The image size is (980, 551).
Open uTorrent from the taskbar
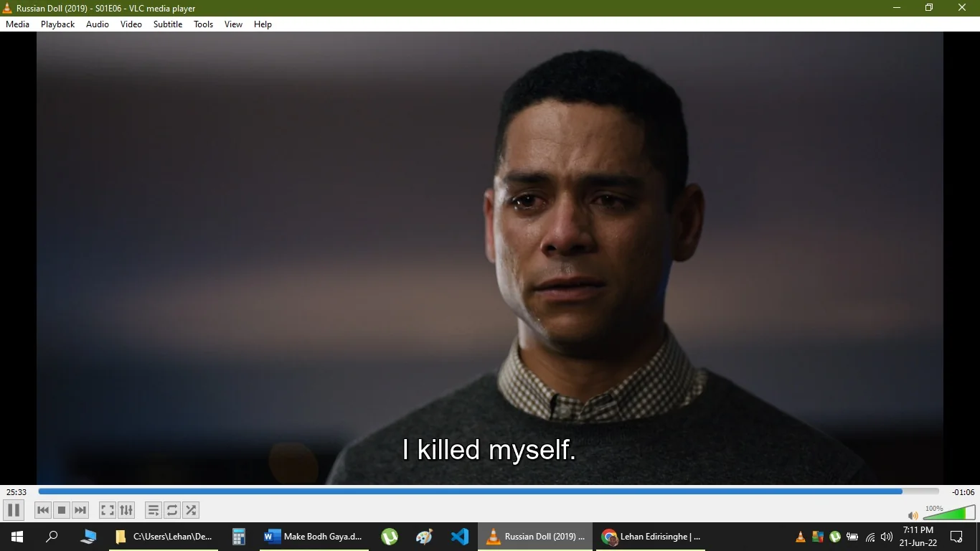click(390, 537)
